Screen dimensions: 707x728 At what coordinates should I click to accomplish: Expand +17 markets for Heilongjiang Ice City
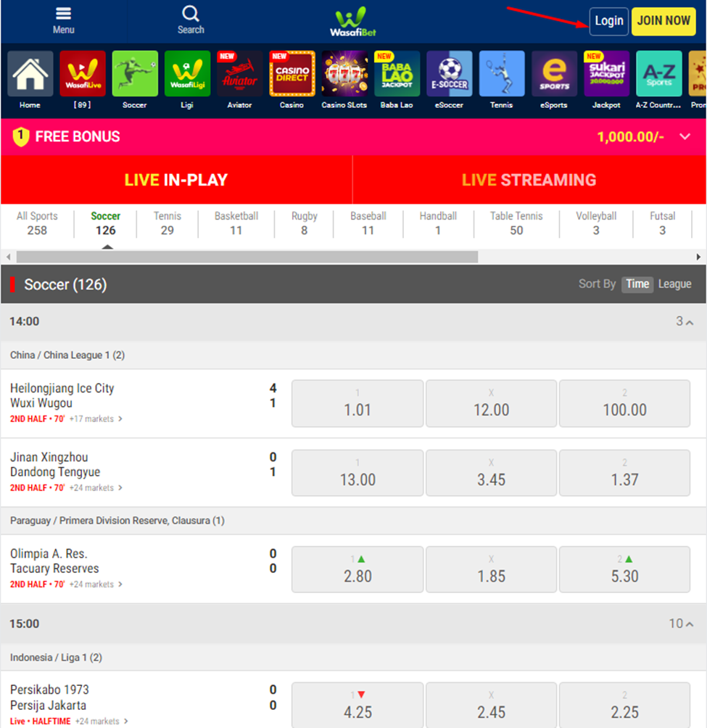point(96,419)
